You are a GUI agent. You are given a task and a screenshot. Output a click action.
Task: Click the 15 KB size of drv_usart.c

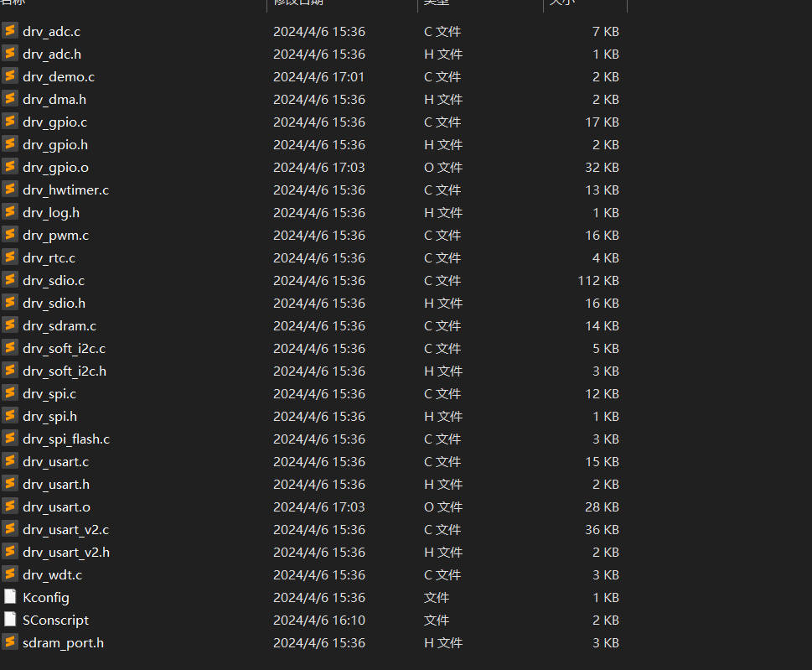point(602,462)
